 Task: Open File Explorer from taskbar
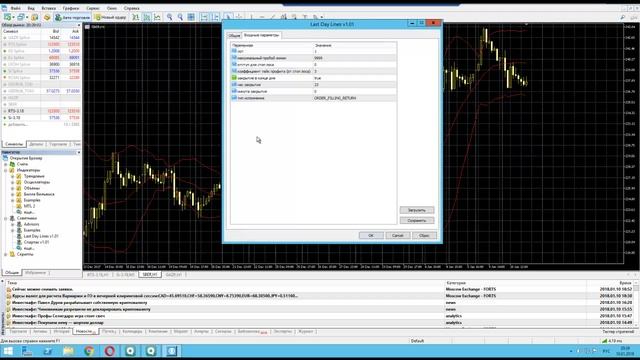click(68, 351)
